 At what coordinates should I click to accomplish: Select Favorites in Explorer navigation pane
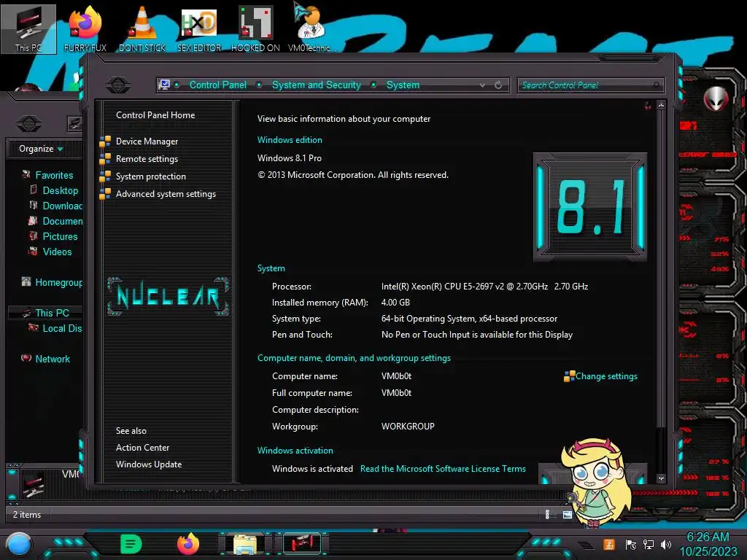[x=54, y=175]
